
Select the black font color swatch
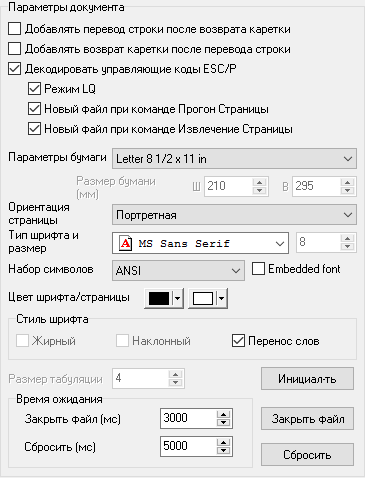coord(159,298)
